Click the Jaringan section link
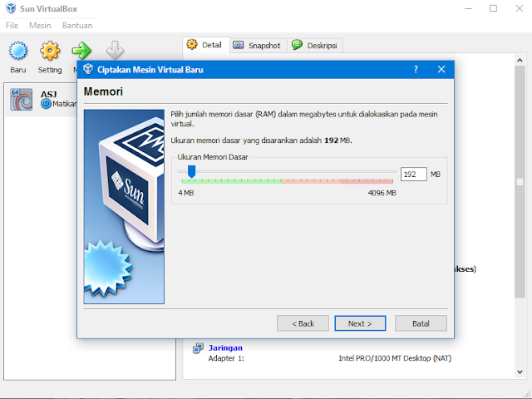Image resolution: width=532 pixels, height=399 pixels. pyautogui.click(x=225, y=347)
